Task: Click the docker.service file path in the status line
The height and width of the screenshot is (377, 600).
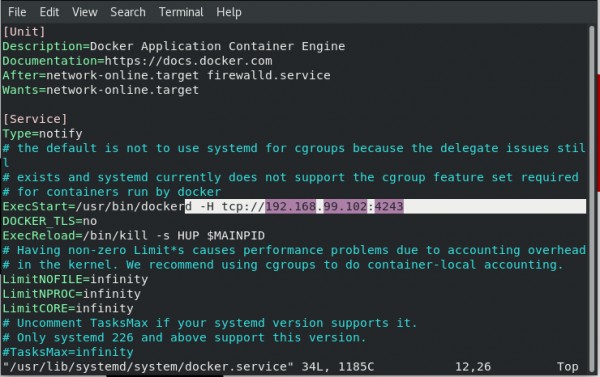Action: (x=148, y=366)
